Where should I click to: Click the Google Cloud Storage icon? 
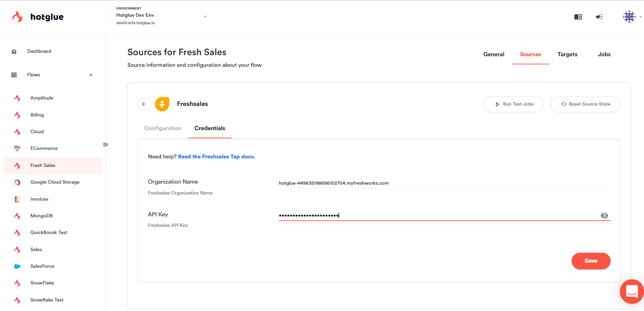coord(17,182)
